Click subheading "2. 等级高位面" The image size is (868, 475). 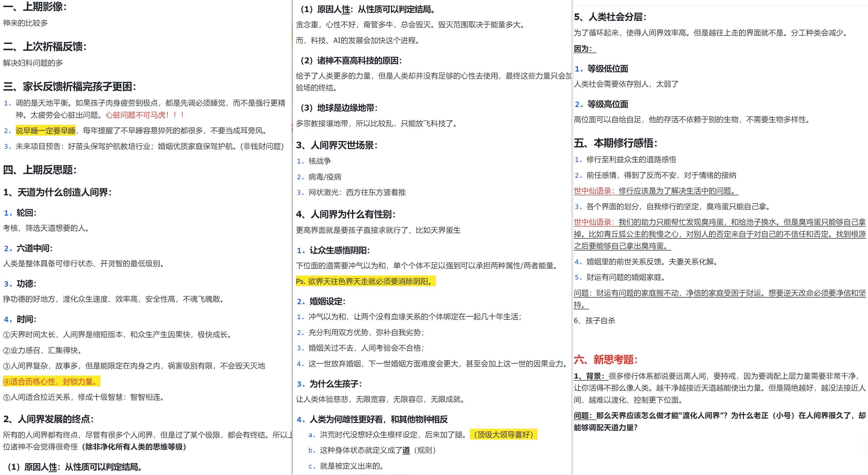coord(601,104)
